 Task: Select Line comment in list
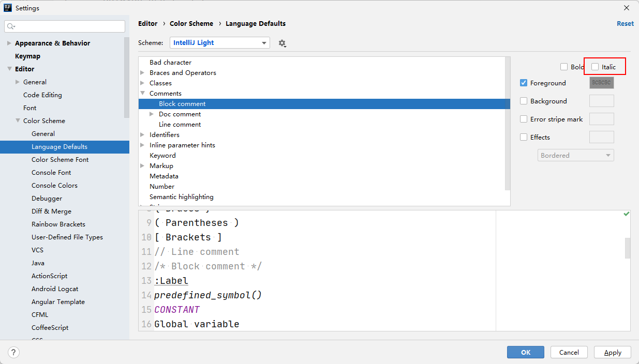coord(180,124)
